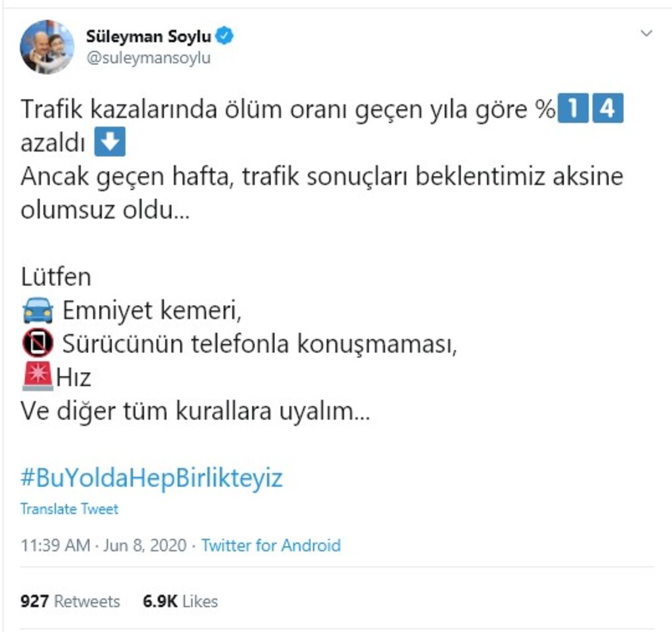Open the #BuYoldaHepBirlikteyiz hashtag
This screenshot has height=632, width=672.
coord(152,478)
